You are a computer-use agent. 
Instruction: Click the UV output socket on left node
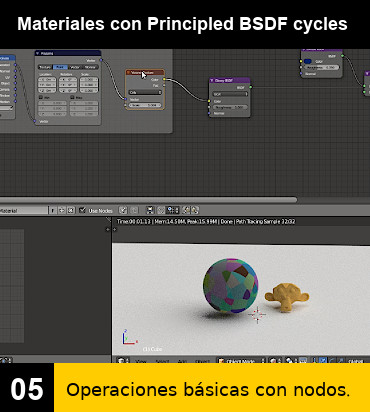pyautogui.click(x=15, y=77)
